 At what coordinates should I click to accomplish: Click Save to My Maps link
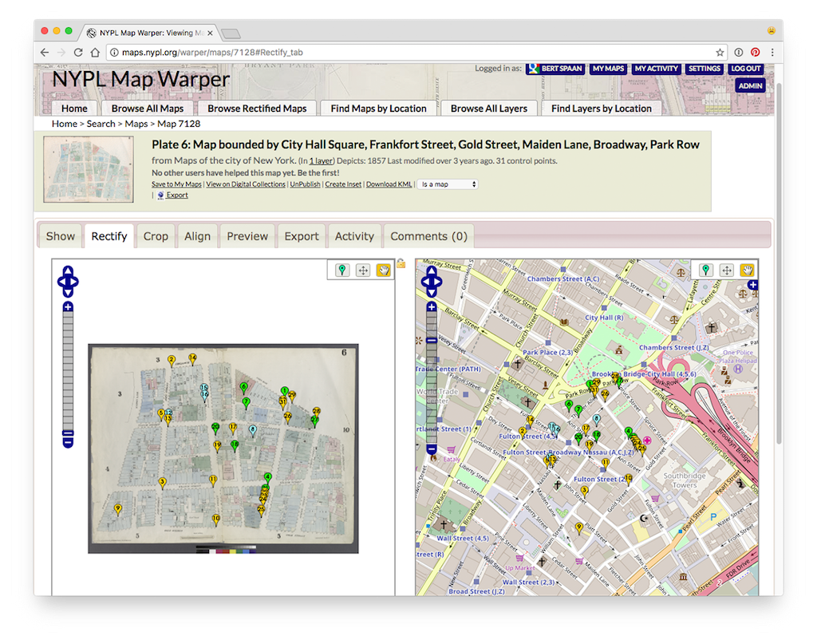coord(176,184)
